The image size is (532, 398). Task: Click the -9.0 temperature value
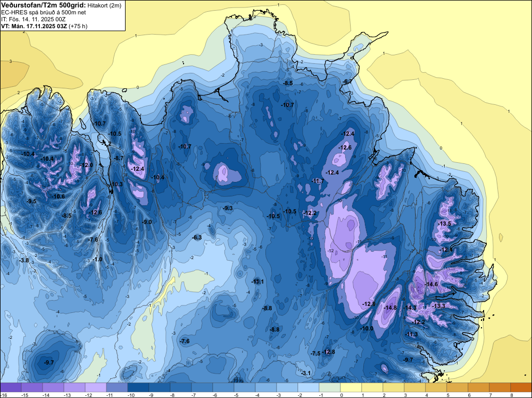(147, 222)
